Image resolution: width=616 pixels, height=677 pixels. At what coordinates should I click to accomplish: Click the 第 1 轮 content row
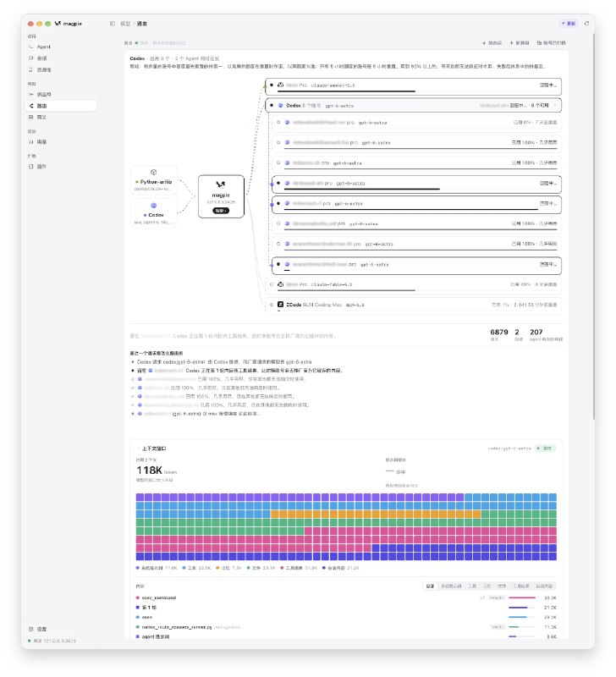[x=346, y=608]
